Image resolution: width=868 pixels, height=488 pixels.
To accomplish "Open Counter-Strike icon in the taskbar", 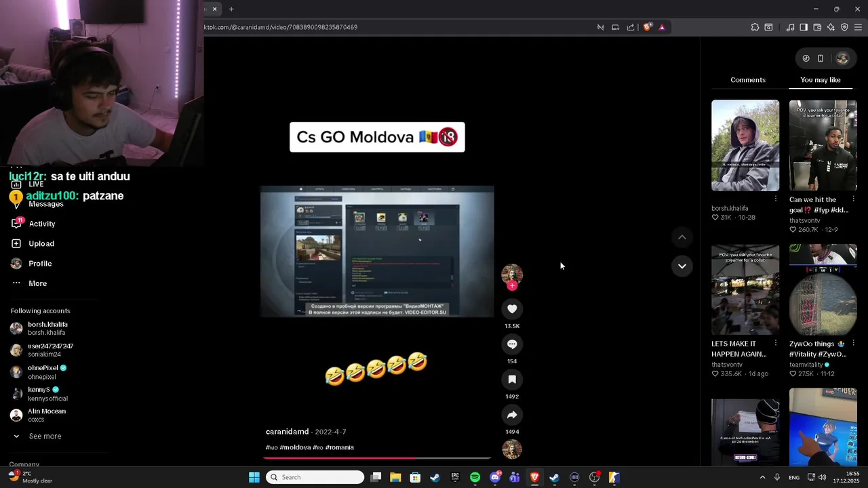I will pyautogui.click(x=614, y=477).
